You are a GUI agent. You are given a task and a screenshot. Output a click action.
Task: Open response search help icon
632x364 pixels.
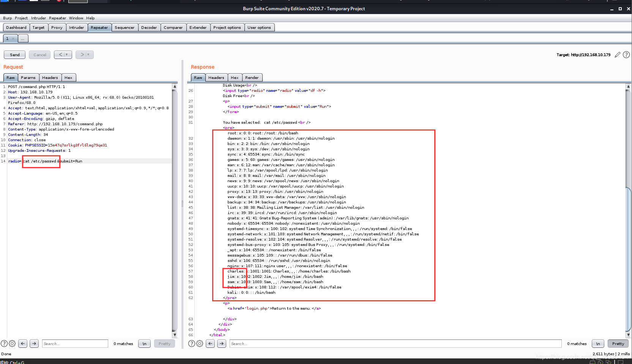(192, 344)
